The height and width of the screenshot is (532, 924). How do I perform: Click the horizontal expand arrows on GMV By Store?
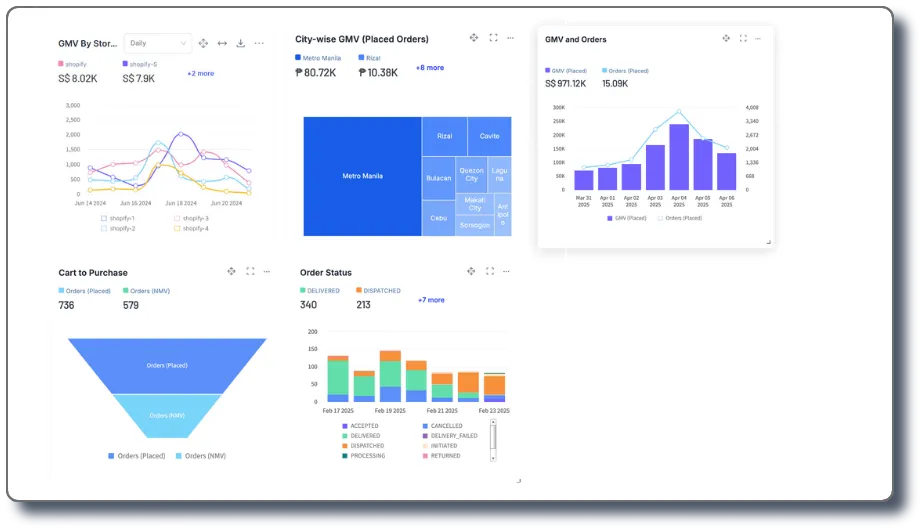pos(222,43)
